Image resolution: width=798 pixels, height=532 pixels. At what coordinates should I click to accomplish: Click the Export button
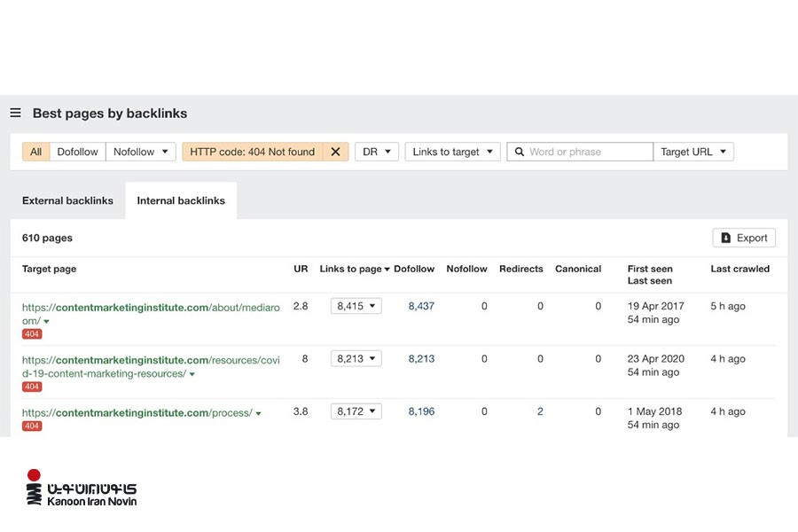pyautogui.click(x=744, y=238)
